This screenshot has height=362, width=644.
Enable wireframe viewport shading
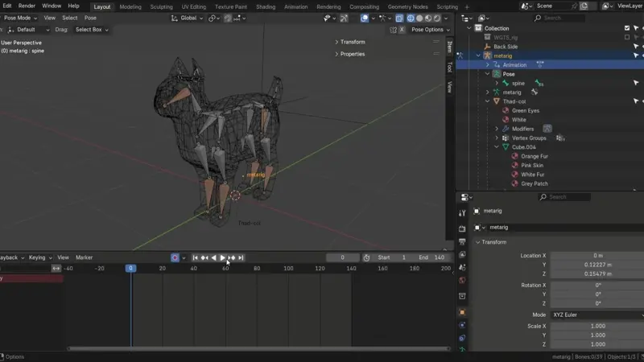click(411, 18)
